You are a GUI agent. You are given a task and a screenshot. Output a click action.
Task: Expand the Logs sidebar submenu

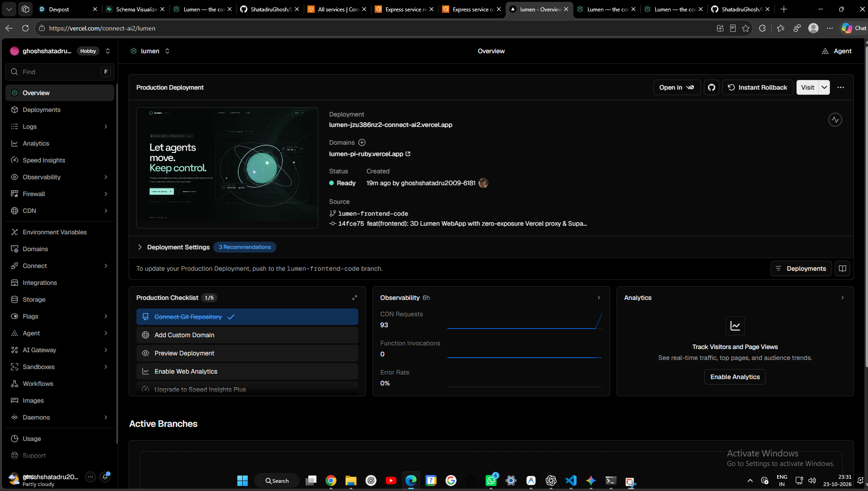click(x=106, y=127)
